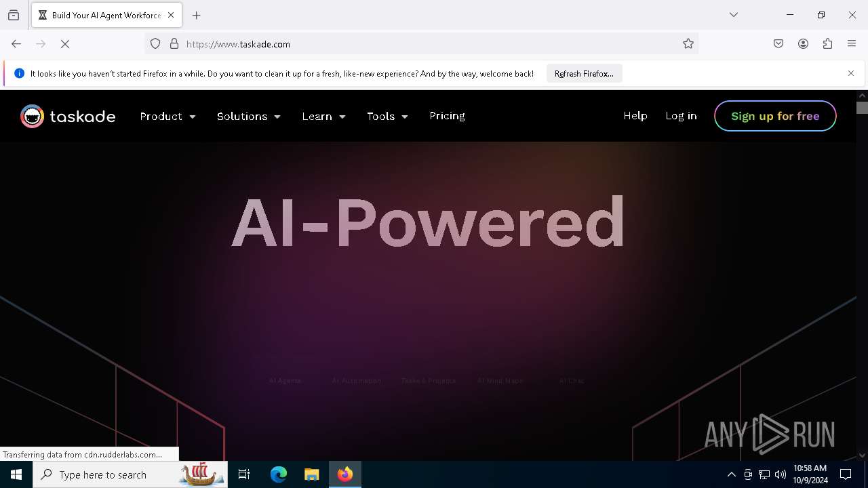Click the taskbar clock and date

(x=810, y=474)
